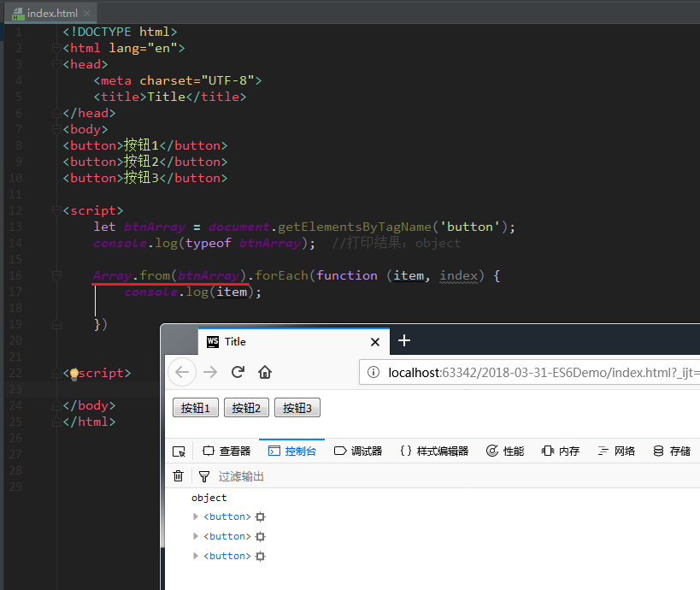Expand the third <button> console entry
700x590 pixels.
pos(196,556)
